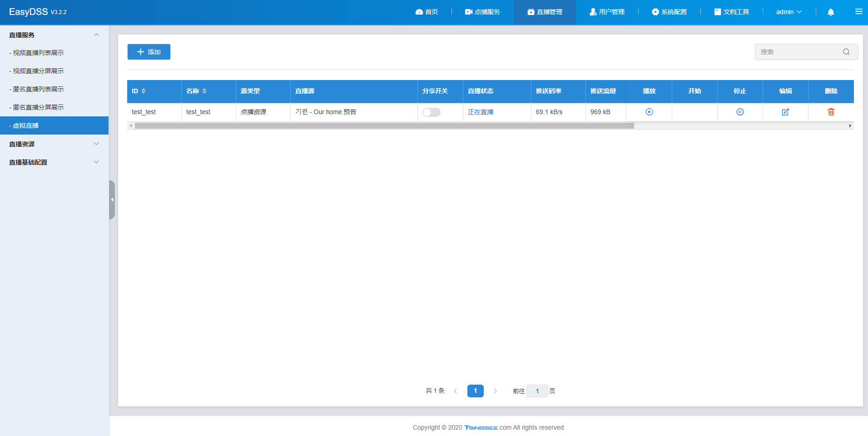
Task: Focus the 前往 page number field
Action: tap(537, 391)
